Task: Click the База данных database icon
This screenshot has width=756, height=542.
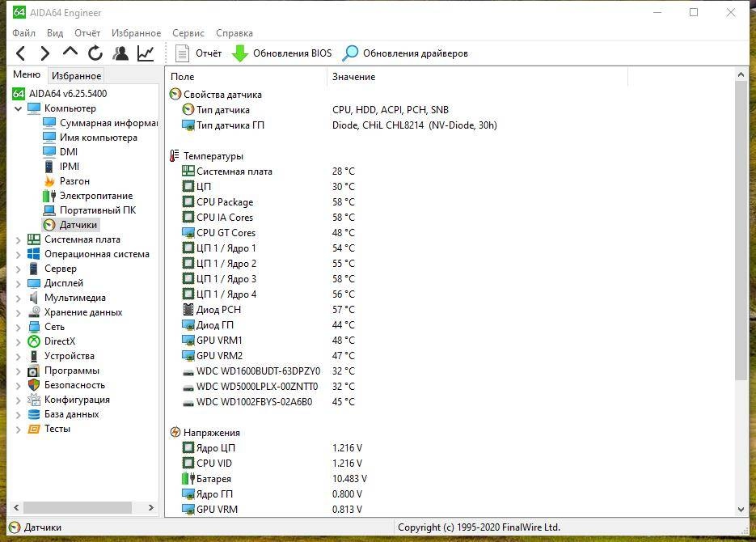Action: [x=34, y=414]
